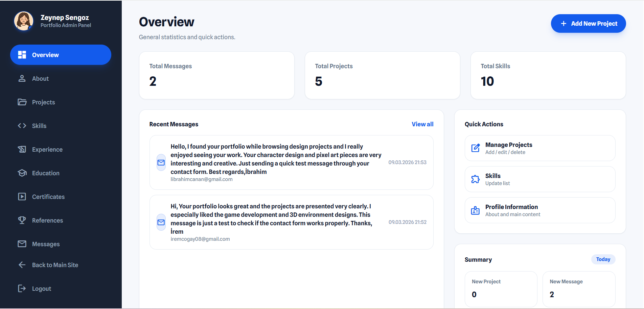The height and width of the screenshot is (309, 644).
Task: Open the Overview menu item
Action: pos(61,55)
